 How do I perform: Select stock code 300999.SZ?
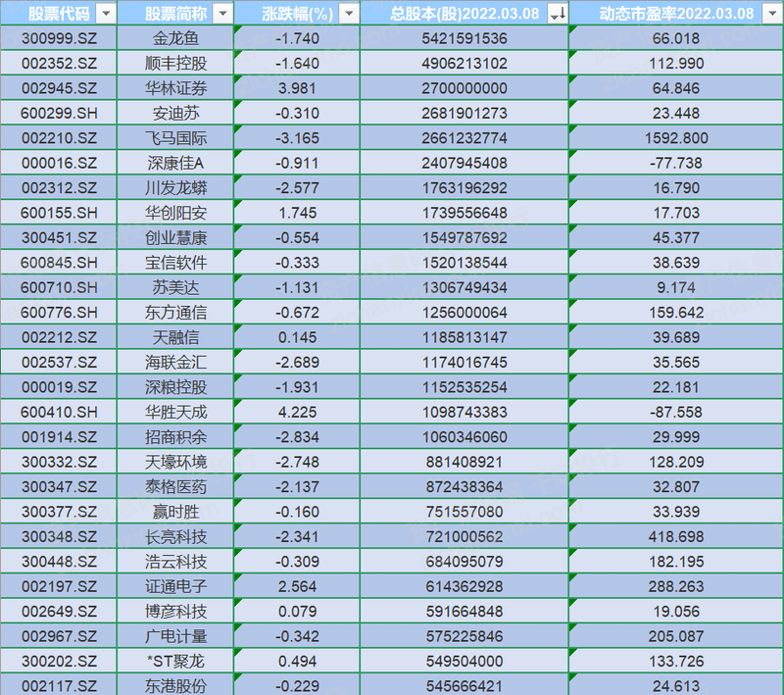click(56, 36)
